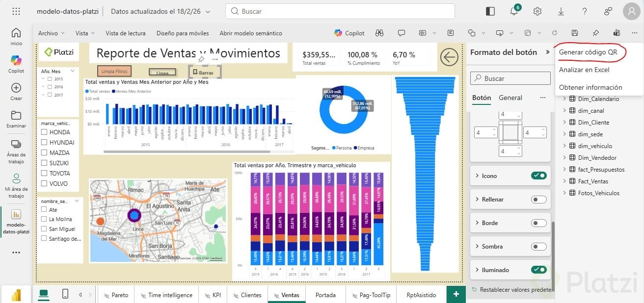
Task: Save the report with the disk icon
Action: pos(575,33)
